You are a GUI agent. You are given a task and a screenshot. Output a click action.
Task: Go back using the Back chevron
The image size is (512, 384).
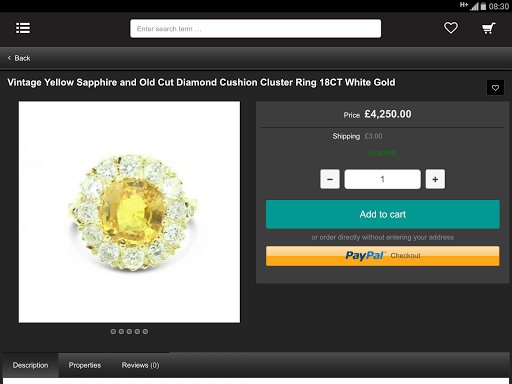[x=9, y=58]
